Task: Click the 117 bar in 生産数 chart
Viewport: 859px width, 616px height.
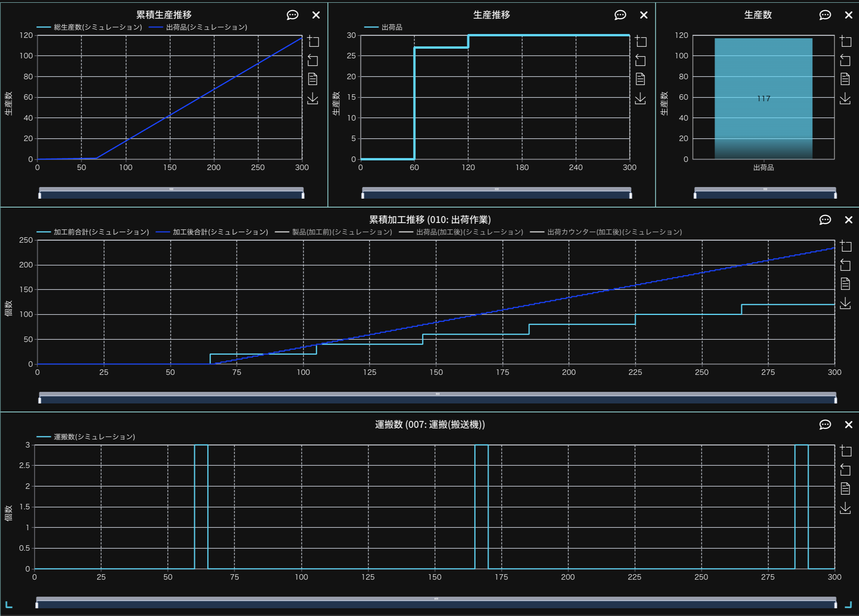Action: [x=763, y=99]
